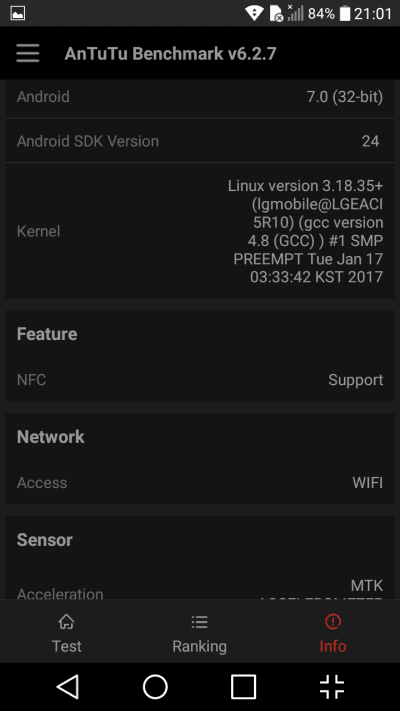The height and width of the screenshot is (711, 400).
Task: Select the Android version row
Action: click(200, 98)
